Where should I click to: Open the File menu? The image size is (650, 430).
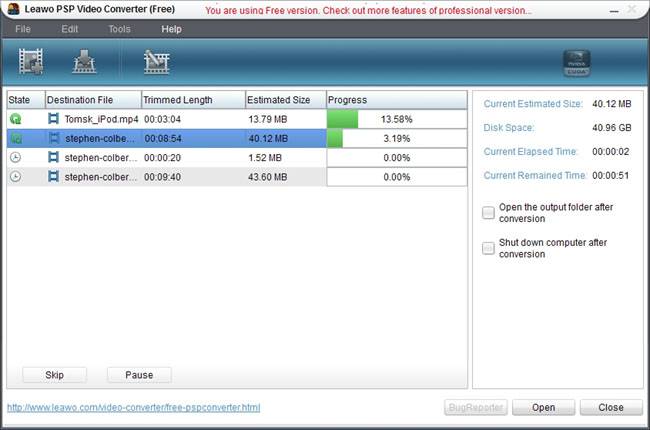coord(23,29)
